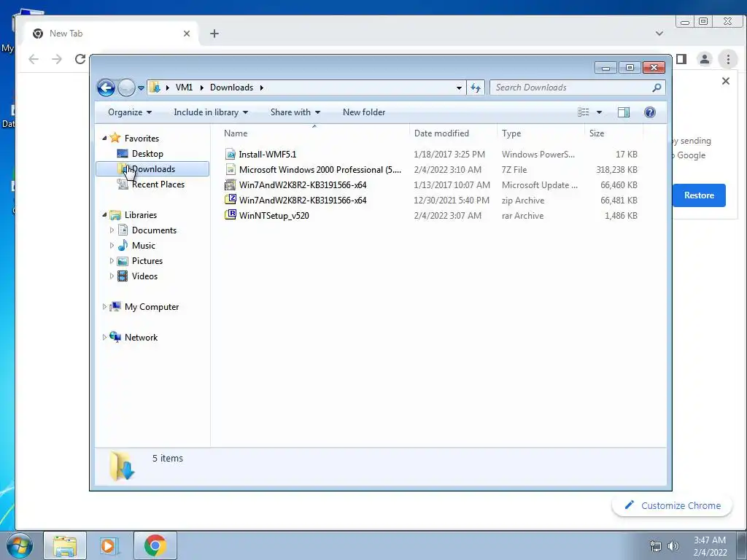Select Recent Places under Favorites

coord(158,184)
